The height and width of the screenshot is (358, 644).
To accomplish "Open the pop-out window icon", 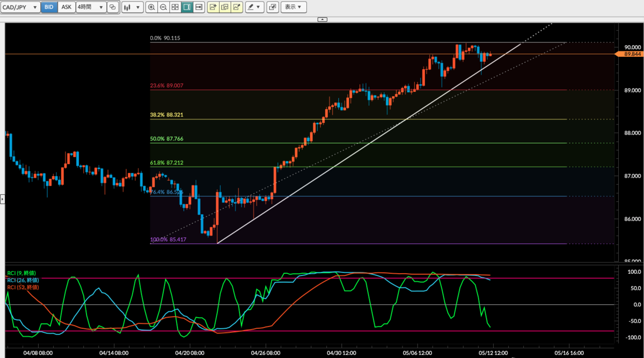I will coord(273,8).
